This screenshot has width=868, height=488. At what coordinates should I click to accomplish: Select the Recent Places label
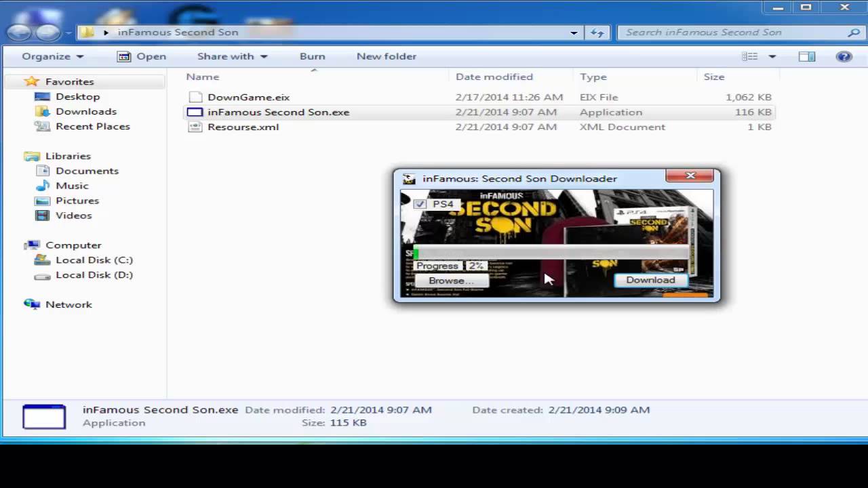[93, 127]
